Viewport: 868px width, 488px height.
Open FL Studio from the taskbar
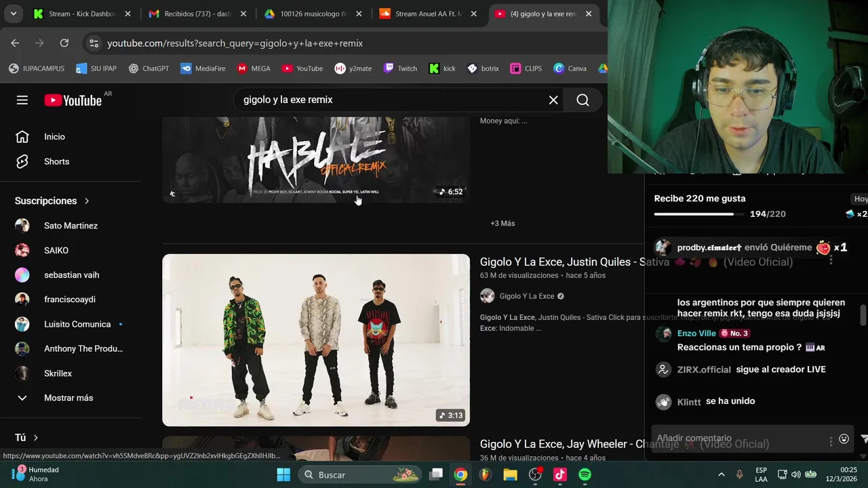pyautogui.click(x=485, y=474)
